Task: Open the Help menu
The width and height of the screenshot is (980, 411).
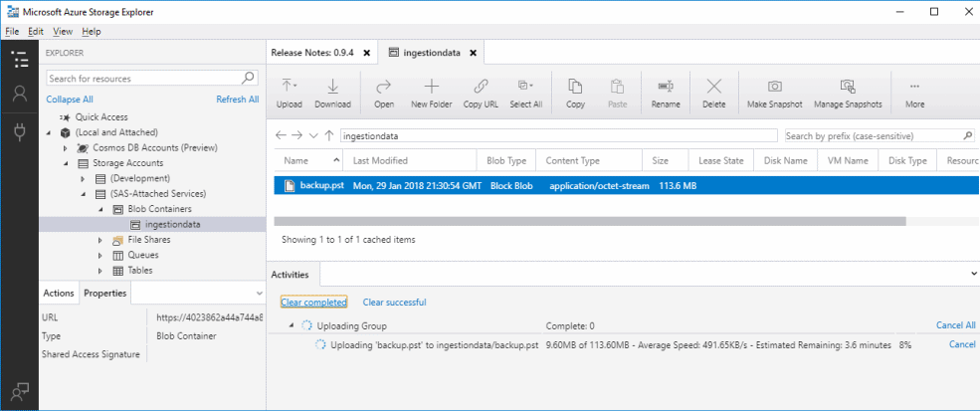Action: (92, 31)
